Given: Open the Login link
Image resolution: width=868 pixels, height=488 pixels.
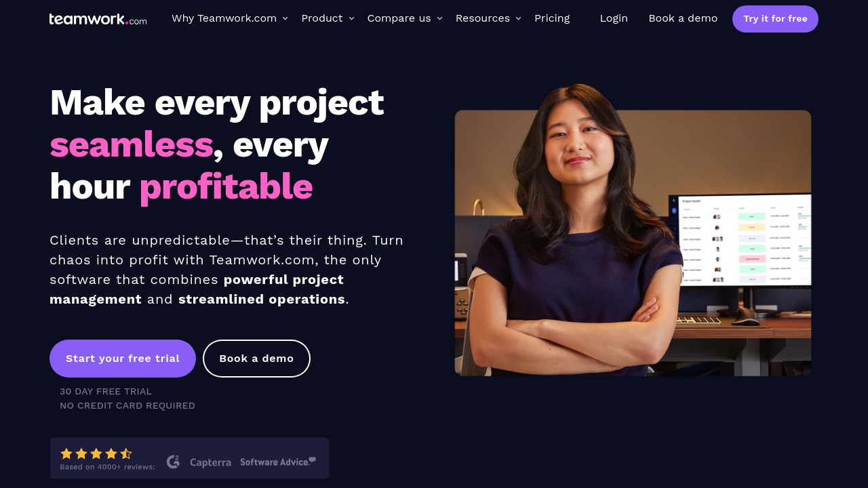Looking at the screenshot, I should 614,18.
